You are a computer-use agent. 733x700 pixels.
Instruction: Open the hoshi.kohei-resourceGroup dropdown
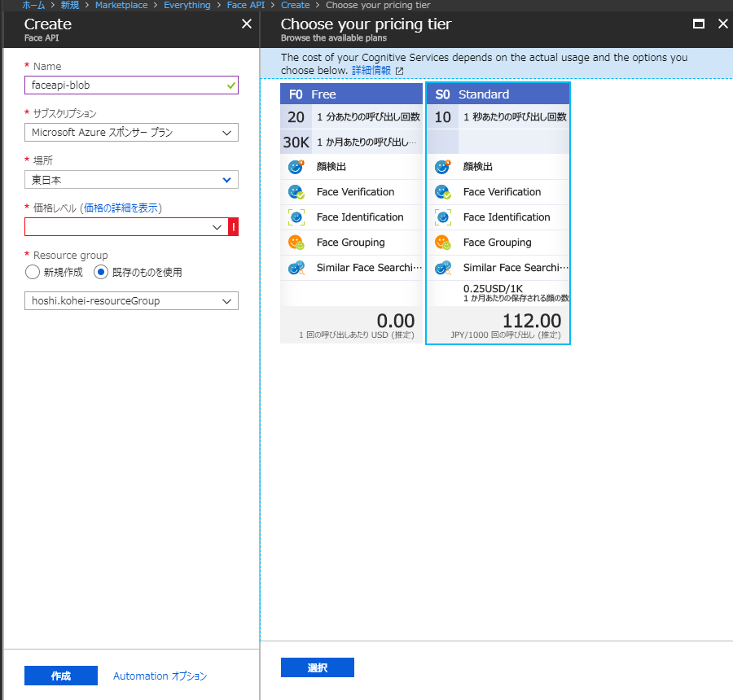click(x=131, y=301)
